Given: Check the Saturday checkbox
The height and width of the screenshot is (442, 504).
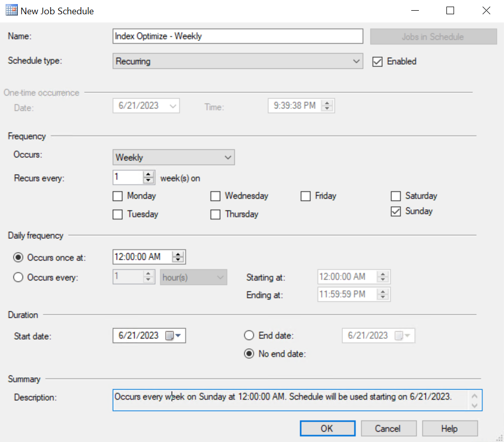Looking at the screenshot, I should tap(395, 196).
